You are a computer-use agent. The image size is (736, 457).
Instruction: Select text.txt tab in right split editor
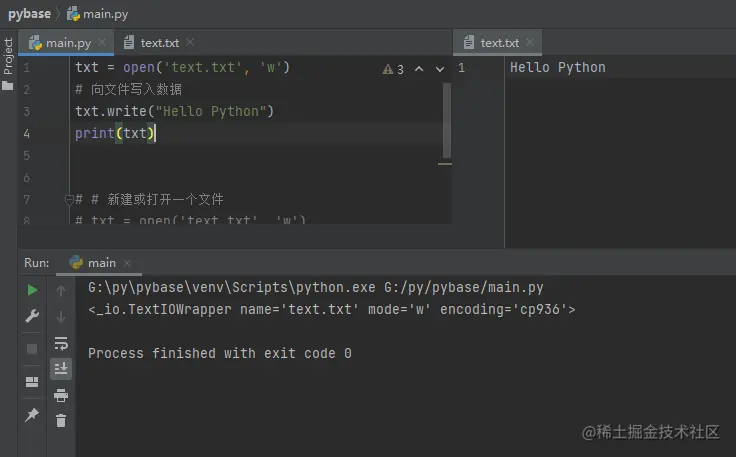click(x=499, y=43)
